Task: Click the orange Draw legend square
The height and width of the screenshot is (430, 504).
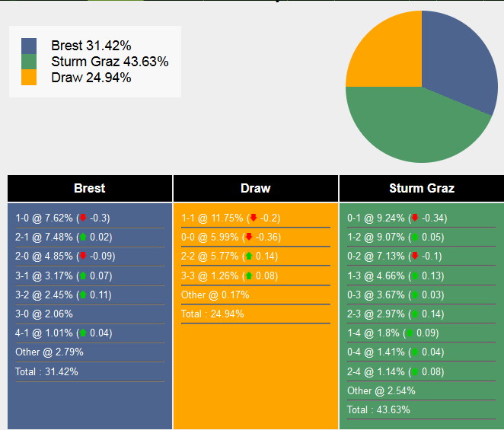Action: click(x=29, y=77)
